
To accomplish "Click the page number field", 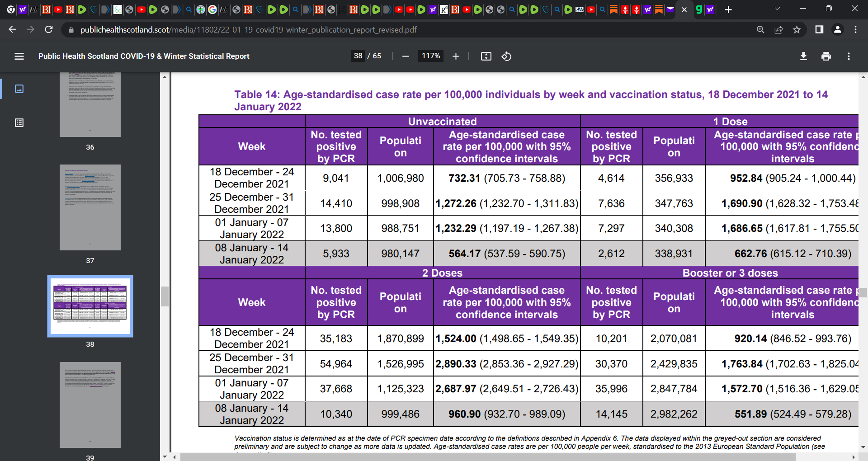I will 358,56.
